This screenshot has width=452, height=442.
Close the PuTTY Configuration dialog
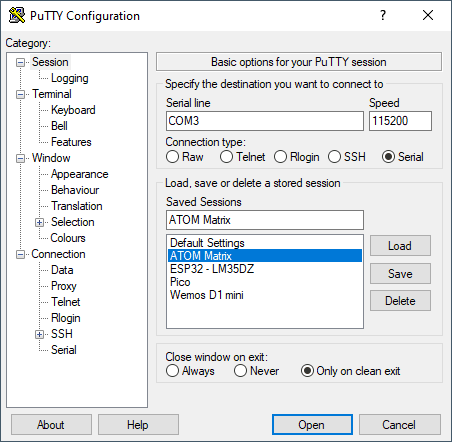428,15
